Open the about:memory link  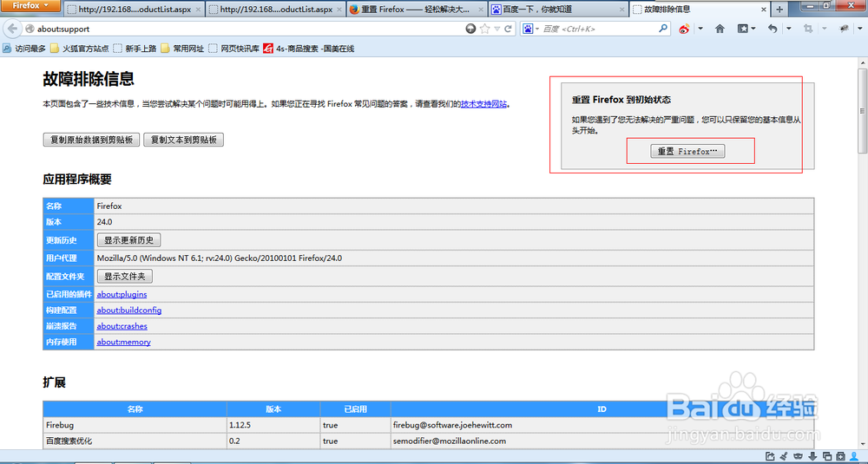[123, 342]
